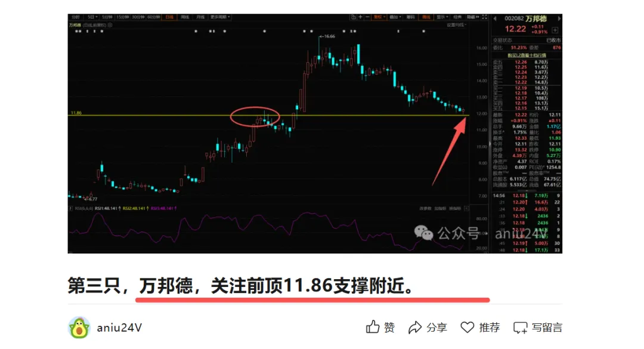This screenshot has height=349, width=644.
Task: Tap the heart icon to recommend
Action: point(467,327)
